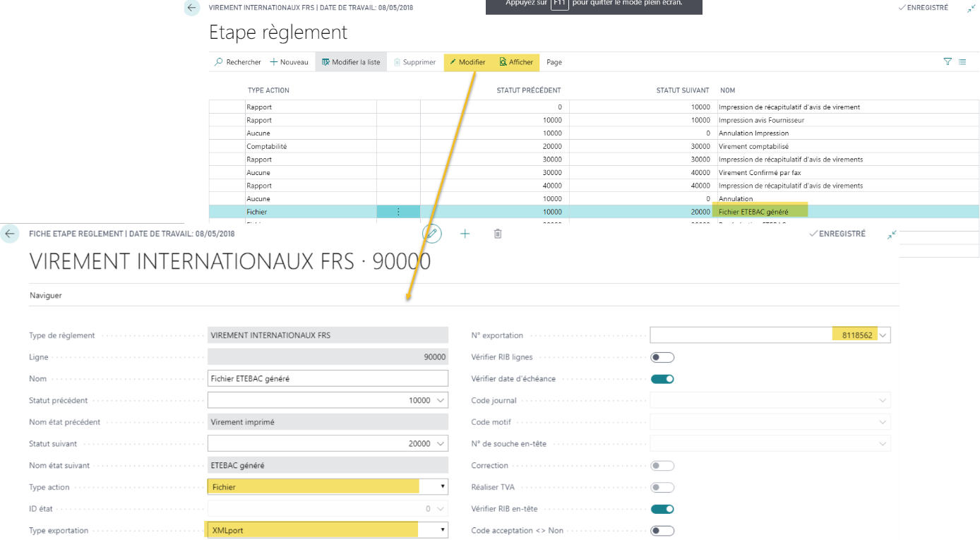Click the Modifier button
The image size is (980, 540).
pos(467,62)
